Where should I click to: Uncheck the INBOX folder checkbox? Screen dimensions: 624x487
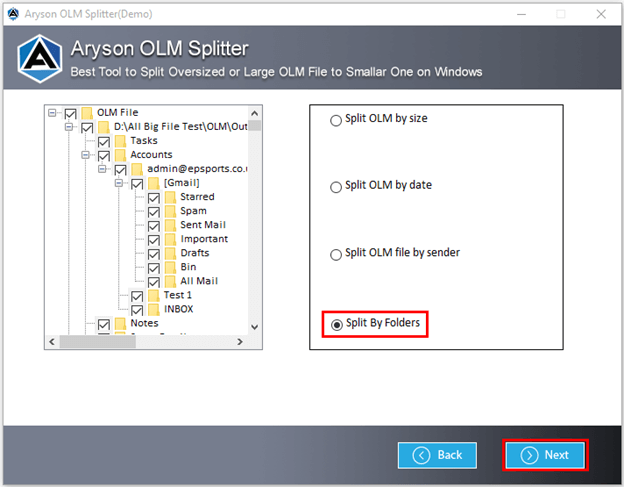(137, 310)
